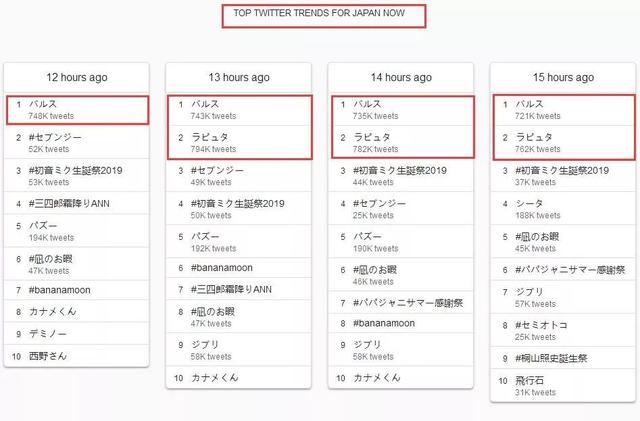The width and height of the screenshot is (640, 421).
Task: Open the #桐山照史誕生祭 hashtag trend
Action: [551, 357]
